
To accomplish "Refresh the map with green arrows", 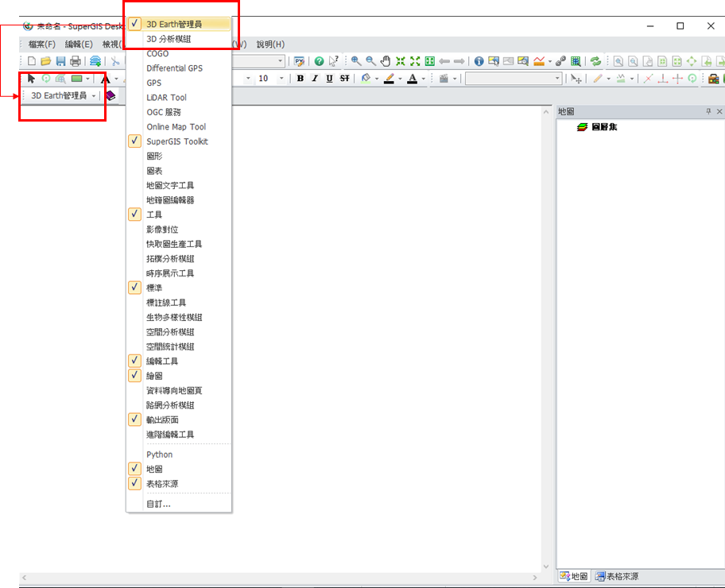I will tap(595, 61).
